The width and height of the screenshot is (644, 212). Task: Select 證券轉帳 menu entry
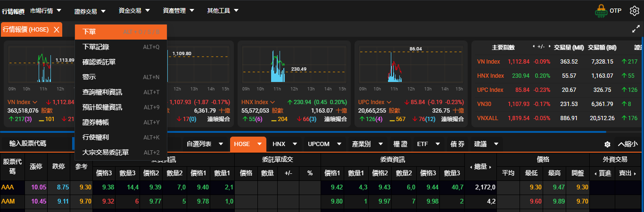121,122
